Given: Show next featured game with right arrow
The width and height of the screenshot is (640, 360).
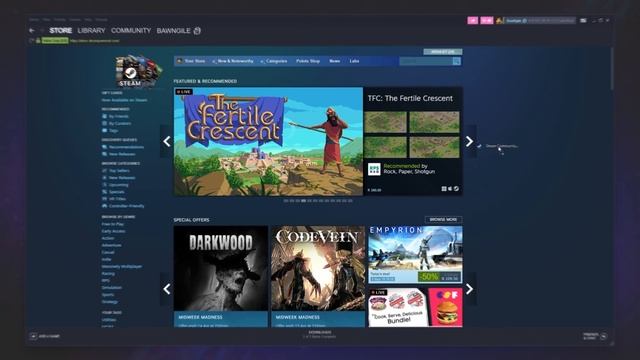Looking at the screenshot, I should tap(470, 142).
